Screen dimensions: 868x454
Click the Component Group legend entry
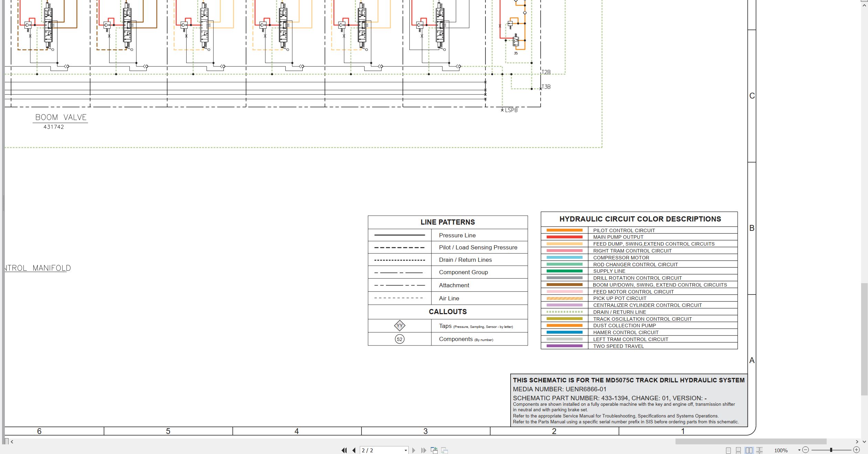[x=463, y=272]
